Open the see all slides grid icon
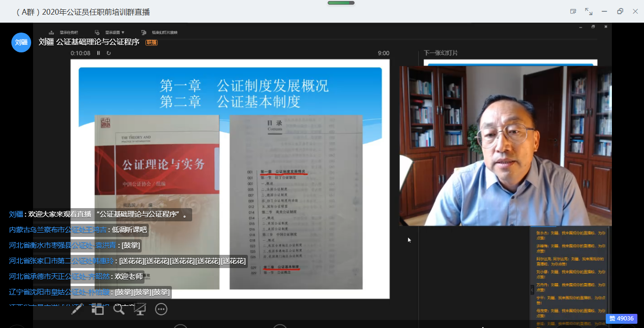Image resolution: width=644 pixels, height=328 pixels. pos(98,309)
